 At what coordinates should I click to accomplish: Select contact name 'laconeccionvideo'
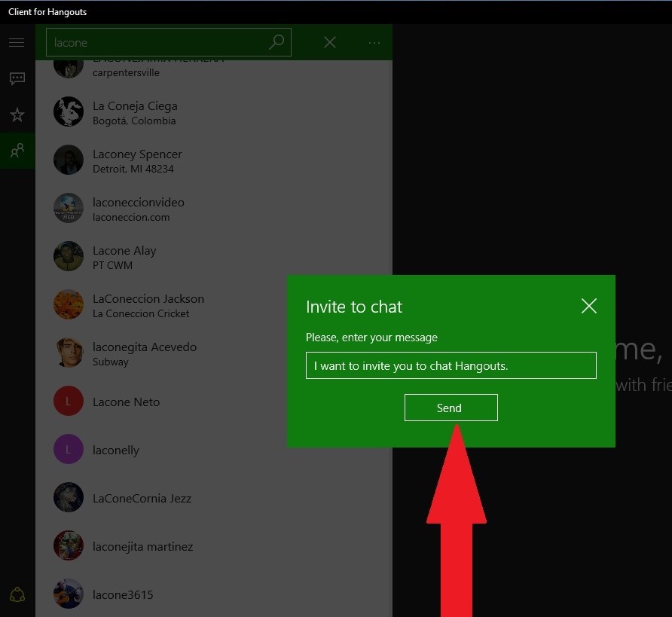coord(139,202)
